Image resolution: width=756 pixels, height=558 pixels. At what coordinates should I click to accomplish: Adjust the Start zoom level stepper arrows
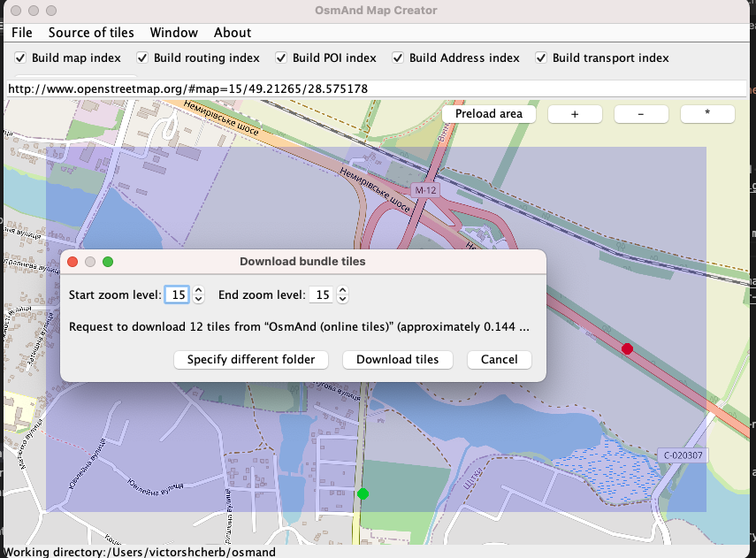point(199,294)
